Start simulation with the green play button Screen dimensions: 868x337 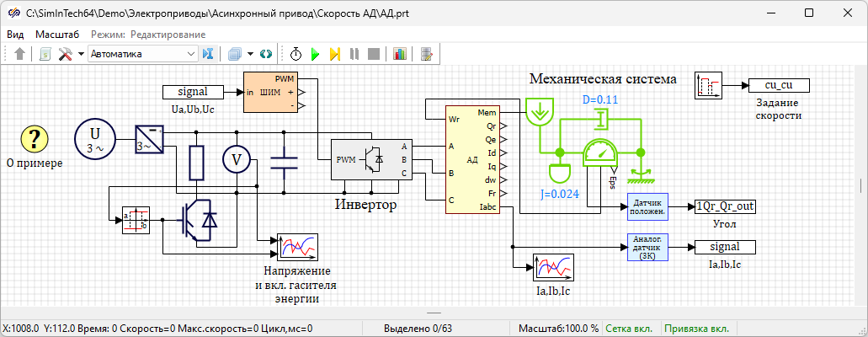[x=316, y=54]
